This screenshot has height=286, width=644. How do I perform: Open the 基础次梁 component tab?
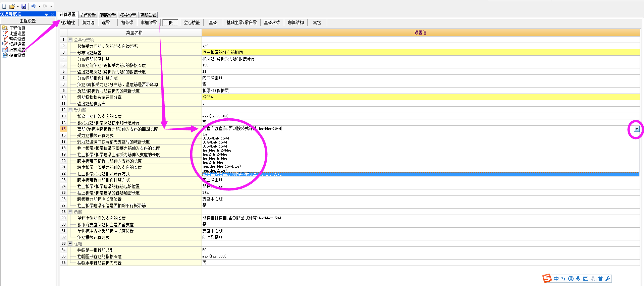pos(272,22)
